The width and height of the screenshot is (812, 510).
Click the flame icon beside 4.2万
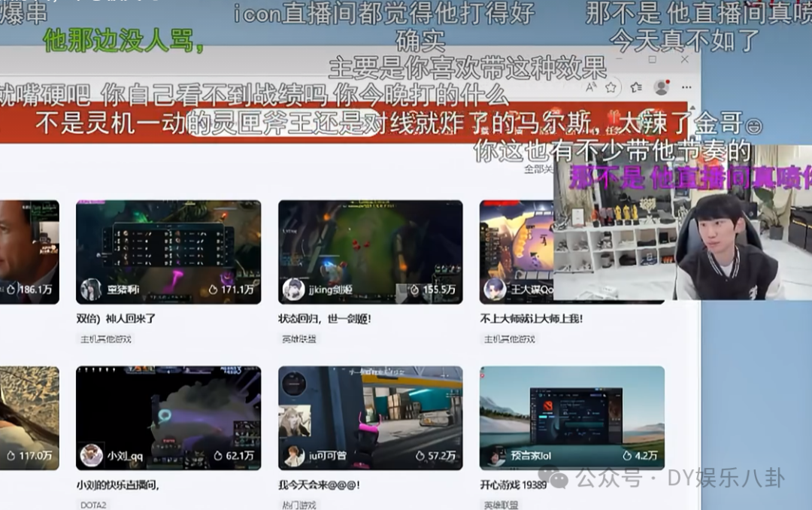[626, 456]
